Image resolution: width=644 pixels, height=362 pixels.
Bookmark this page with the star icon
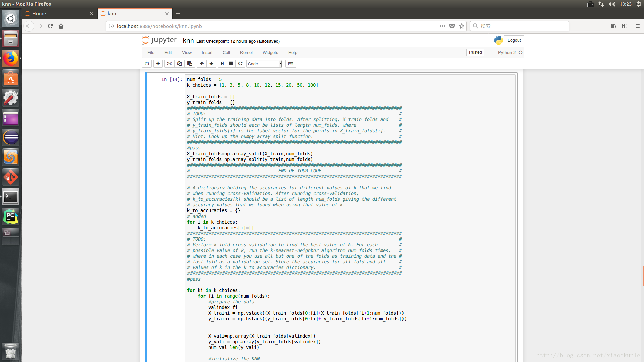(x=462, y=26)
